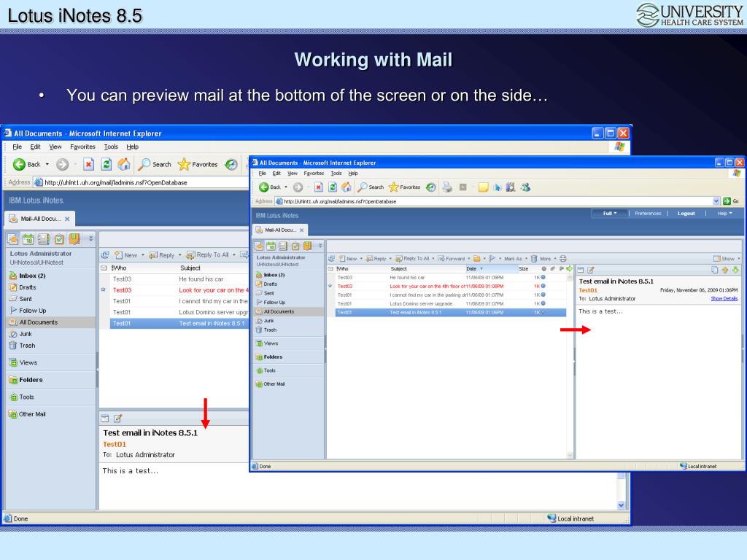
Task: Click the Trash delete icon in front window's mail toolbar
Action: (534, 259)
